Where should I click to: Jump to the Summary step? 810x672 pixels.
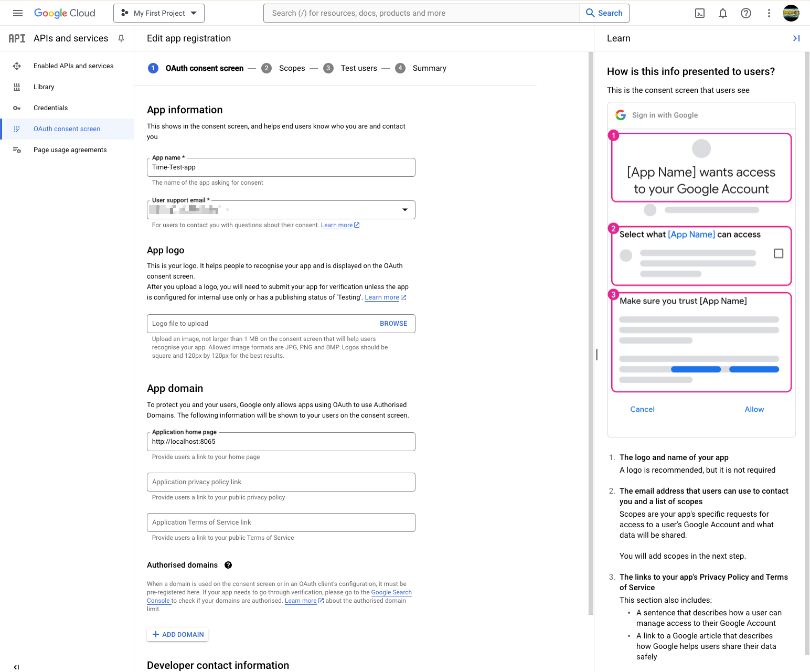click(421, 68)
